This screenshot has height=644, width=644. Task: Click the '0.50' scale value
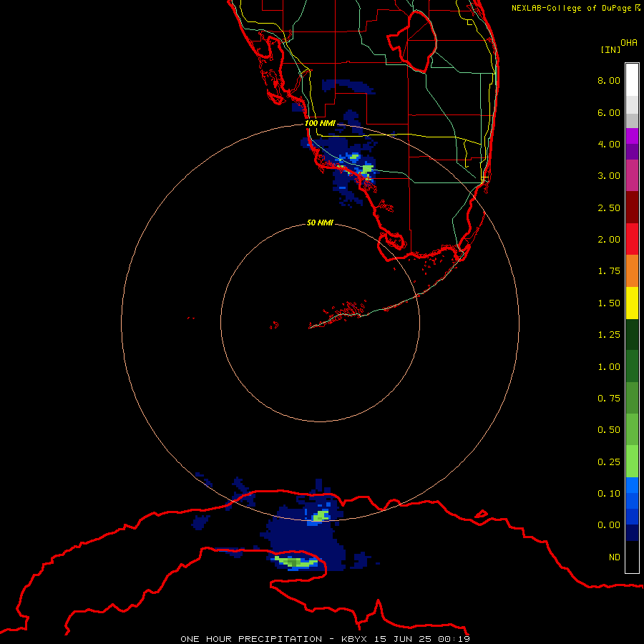(609, 430)
